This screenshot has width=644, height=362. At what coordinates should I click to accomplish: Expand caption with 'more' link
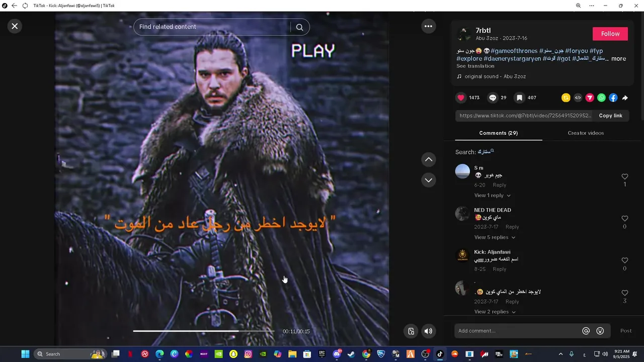pos(618,59)
